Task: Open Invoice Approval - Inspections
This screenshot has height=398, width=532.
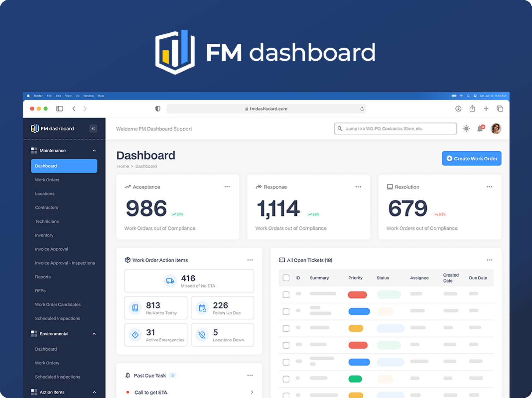Action: click(65, 263)
